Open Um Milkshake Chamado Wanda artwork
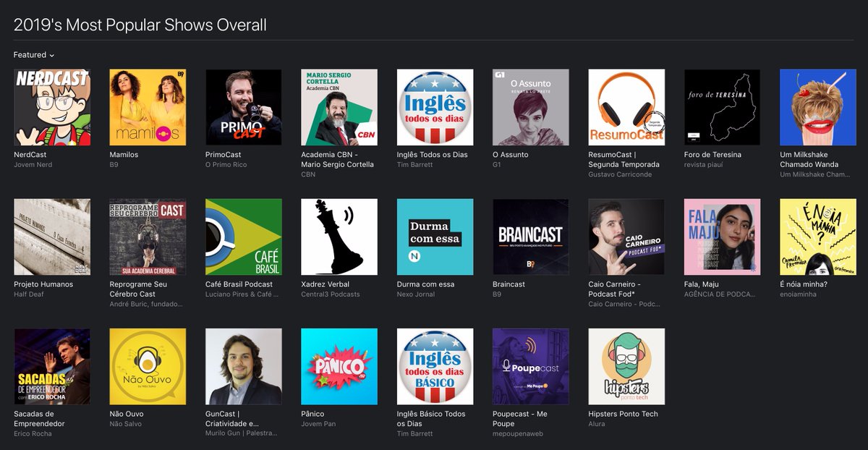 click(x=818, y=108)
